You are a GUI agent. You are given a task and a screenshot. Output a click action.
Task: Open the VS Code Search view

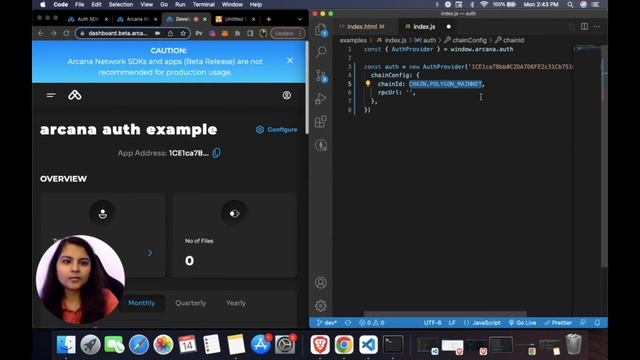click(321, 51)
